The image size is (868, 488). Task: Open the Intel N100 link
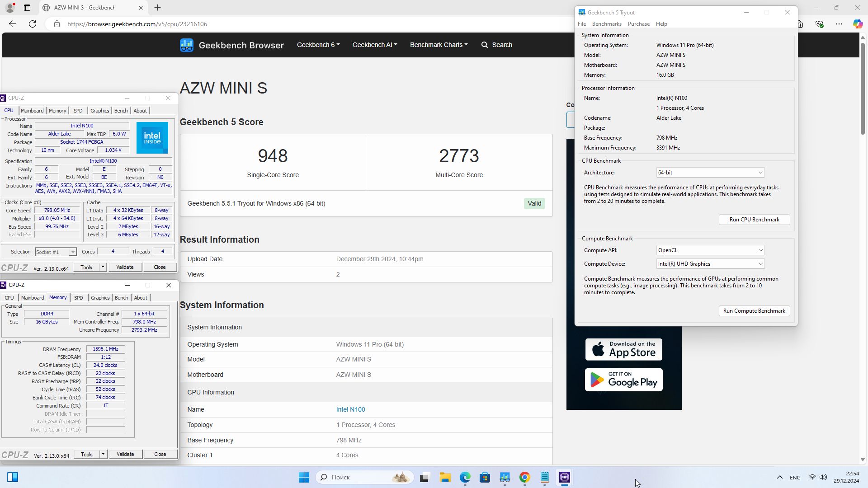pyautogui.click(x=350, y=409)
